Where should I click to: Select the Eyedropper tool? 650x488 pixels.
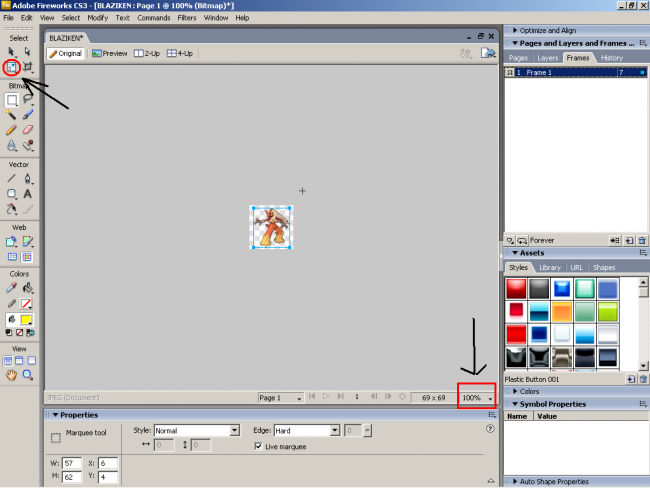point(11,288)
